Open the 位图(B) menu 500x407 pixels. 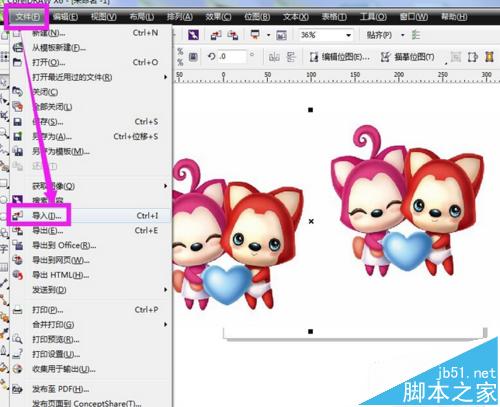click(x=257, y=16)
